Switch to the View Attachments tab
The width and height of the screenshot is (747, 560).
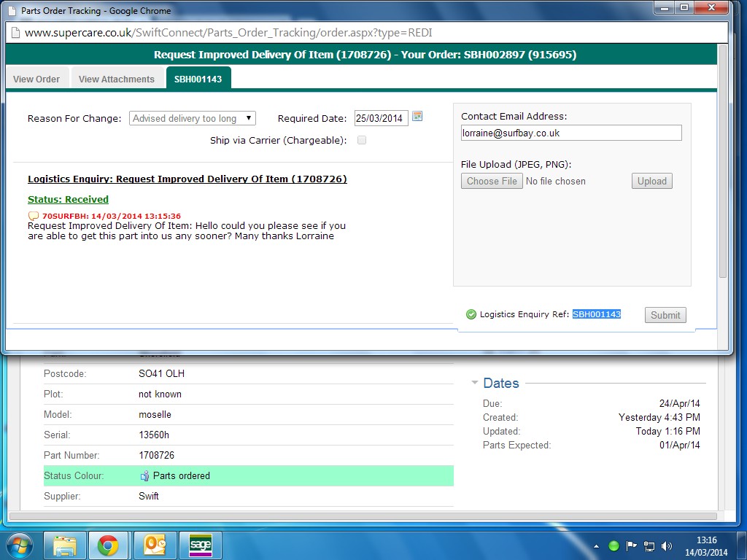pos(117,79)
